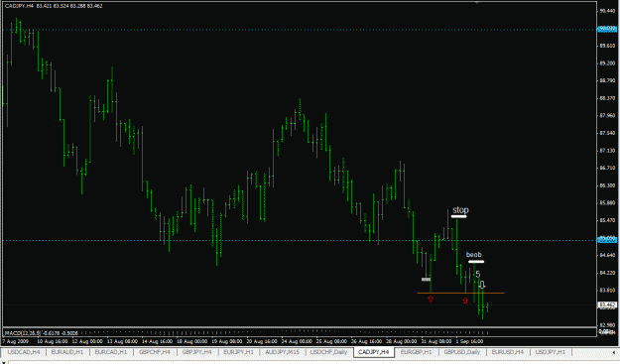Screen dimensions: 620x364
Task: Click the "14 Aug 16:00" time label
Action: (158, 341)
